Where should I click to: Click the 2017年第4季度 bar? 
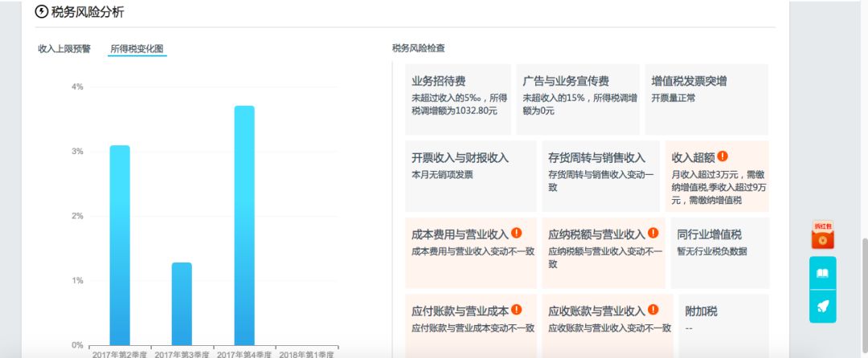[x=244, y=226]
